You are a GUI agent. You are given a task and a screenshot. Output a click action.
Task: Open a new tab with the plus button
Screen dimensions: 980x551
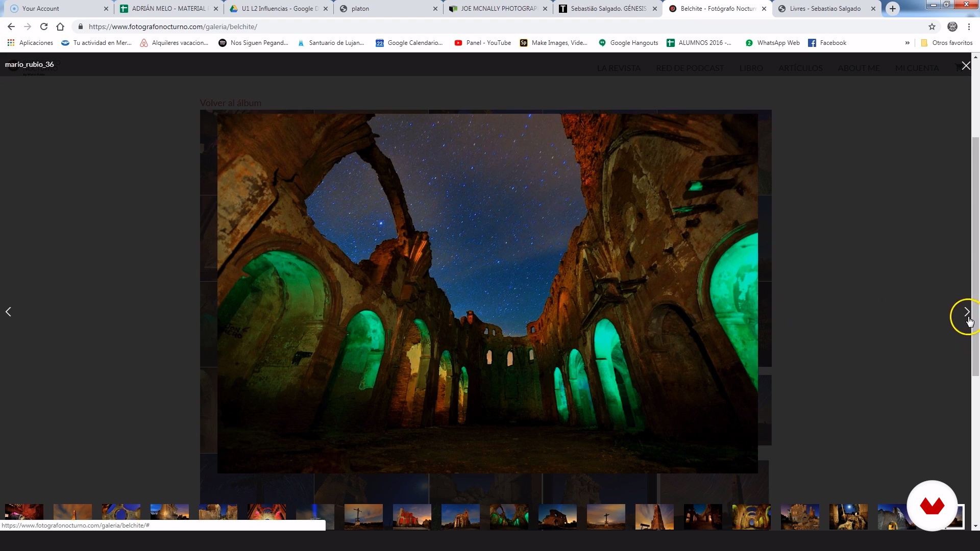coord(893,9)
